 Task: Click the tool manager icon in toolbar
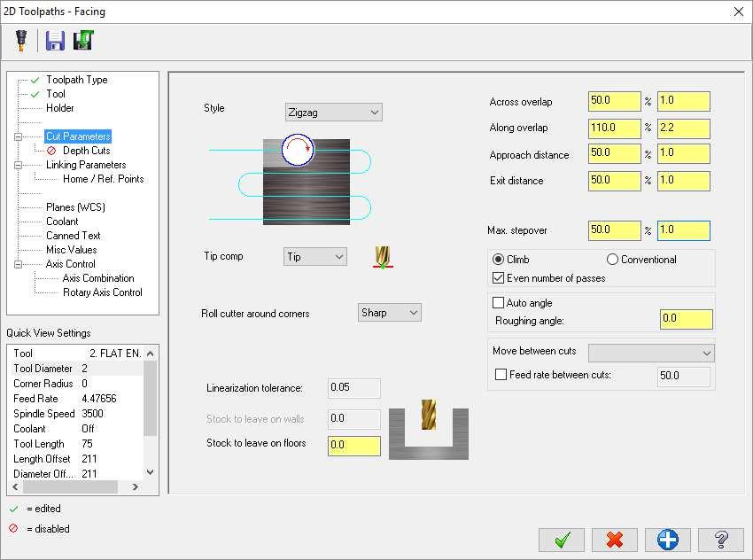pyautogui.click(x=21, y=41)
